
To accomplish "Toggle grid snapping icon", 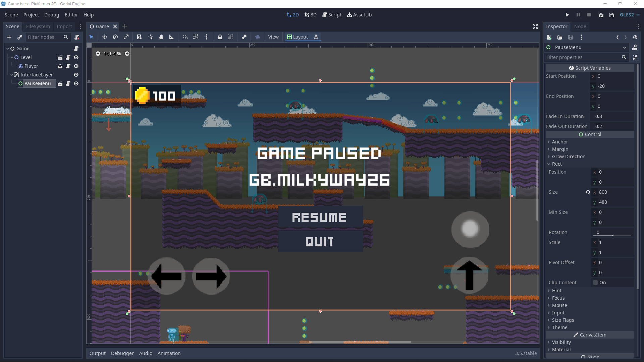I will click(x=196, y=37).
